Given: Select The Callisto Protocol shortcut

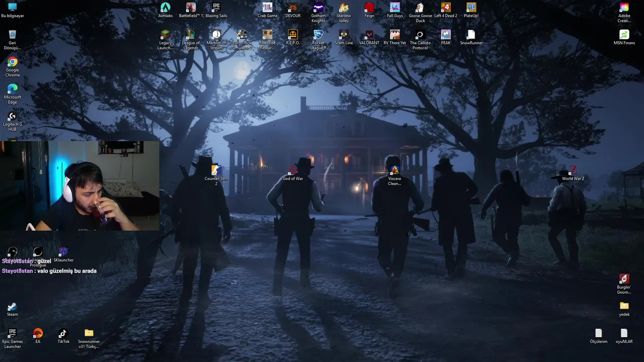Looking at the screenshot, I should click(421, 40).
